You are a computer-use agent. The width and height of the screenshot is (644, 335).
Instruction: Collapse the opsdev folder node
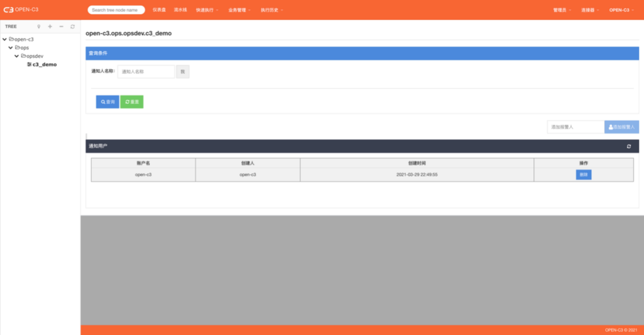click(x=17, y=56)
